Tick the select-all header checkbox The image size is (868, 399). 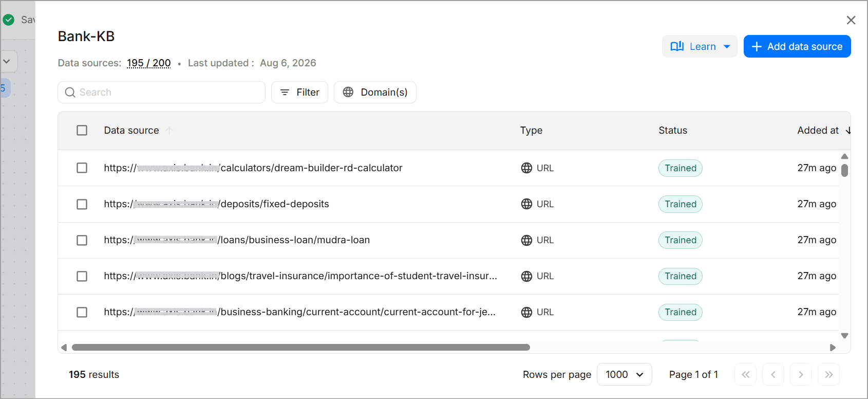[x=82, y=131]
